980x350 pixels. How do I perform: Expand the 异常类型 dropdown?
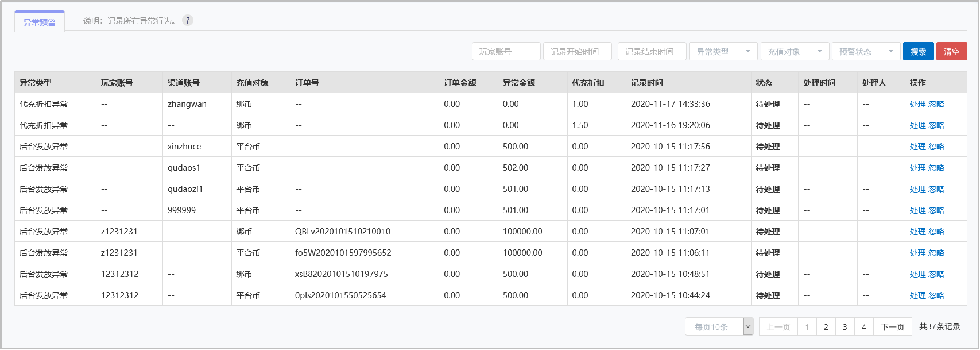pos(723,51)
